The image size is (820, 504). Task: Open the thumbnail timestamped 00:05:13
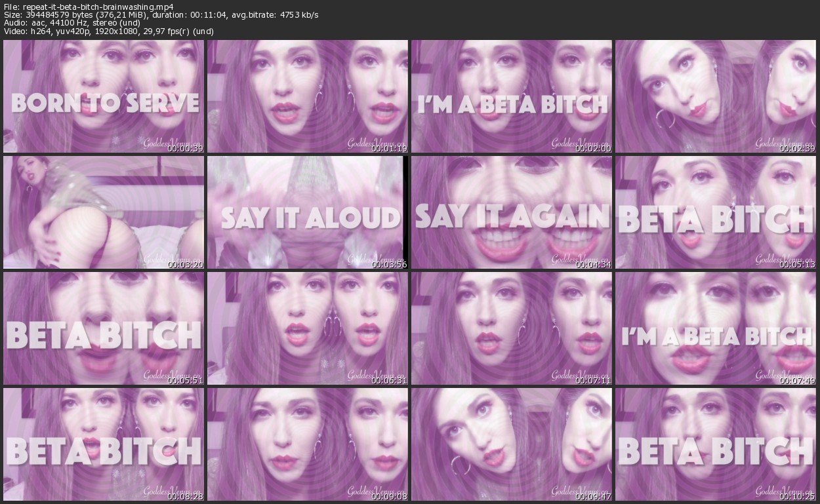tap(715, 212)
